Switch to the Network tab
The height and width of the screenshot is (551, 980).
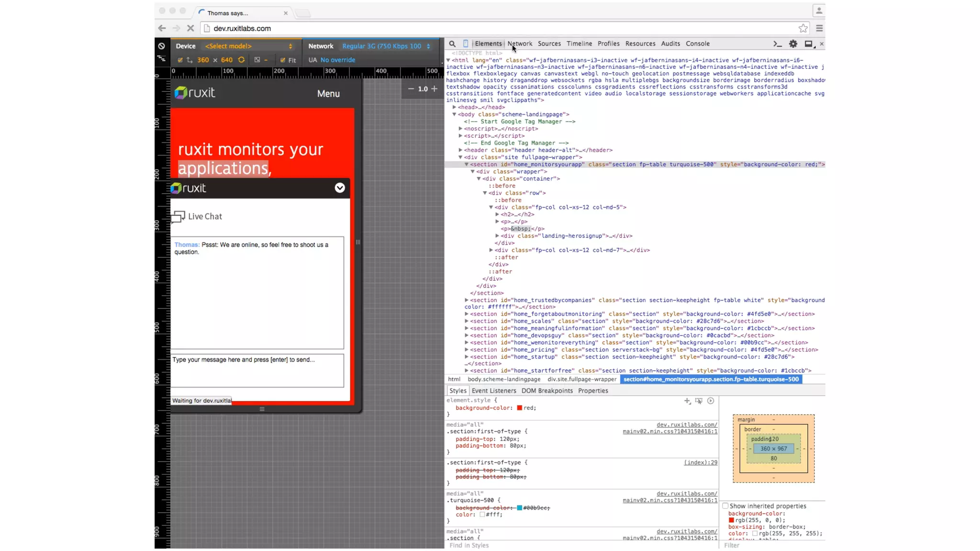[x=520, y=44]
